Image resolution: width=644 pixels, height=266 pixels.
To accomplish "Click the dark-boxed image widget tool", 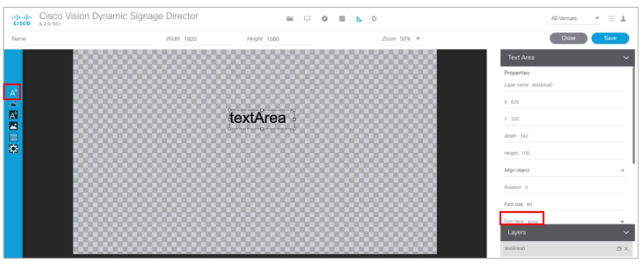I will (13, 126).
